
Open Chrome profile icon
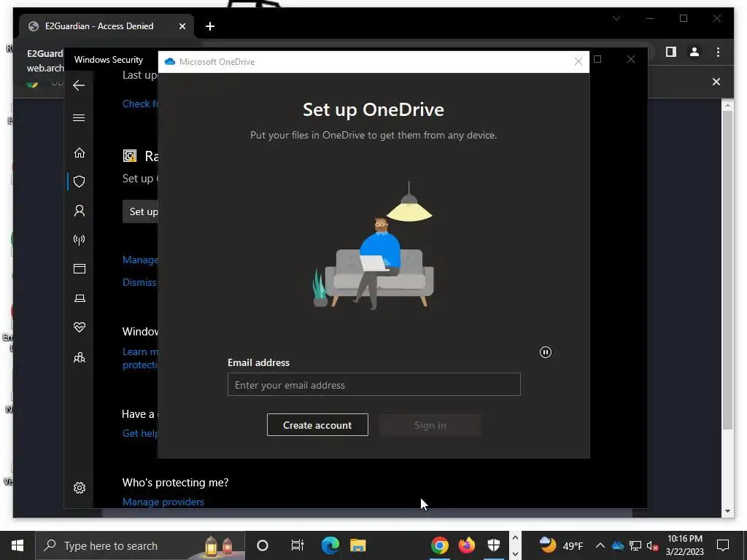694,52
